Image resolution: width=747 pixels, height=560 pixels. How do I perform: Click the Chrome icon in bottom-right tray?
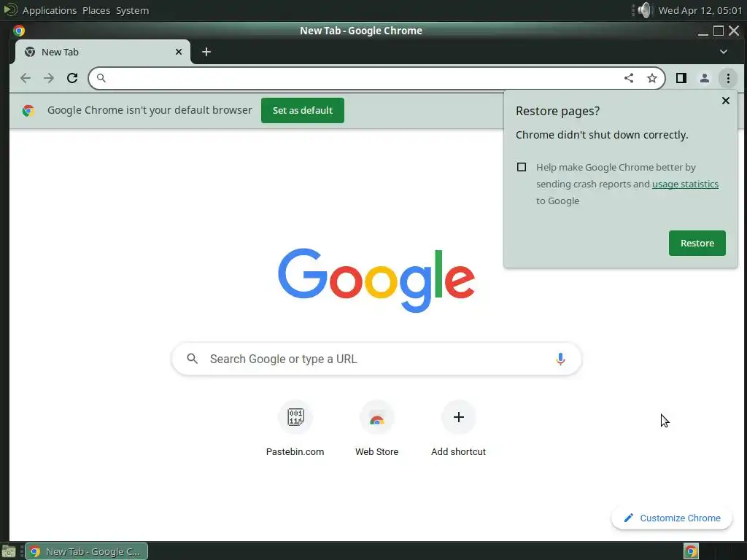tap(691, 551)
